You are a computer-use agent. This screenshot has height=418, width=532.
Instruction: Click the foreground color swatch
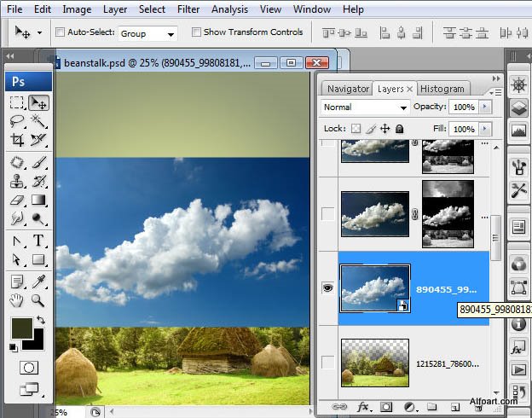coord(20,328)
